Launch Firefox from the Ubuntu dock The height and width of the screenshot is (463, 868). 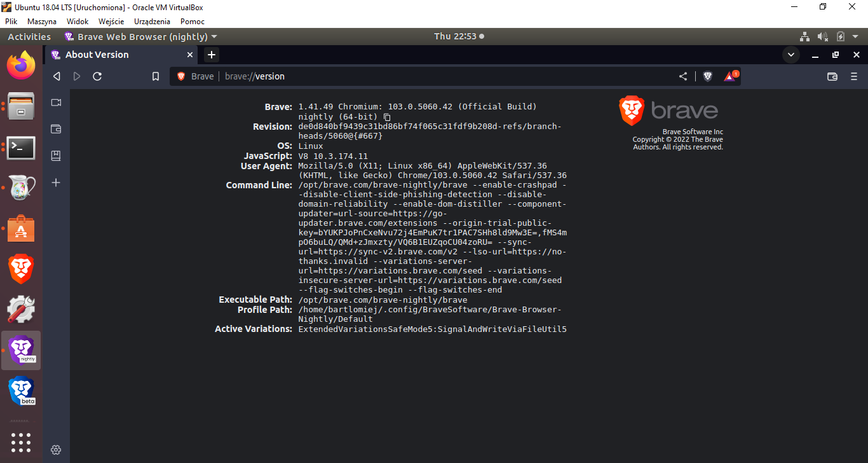click(x=20, y=66)
